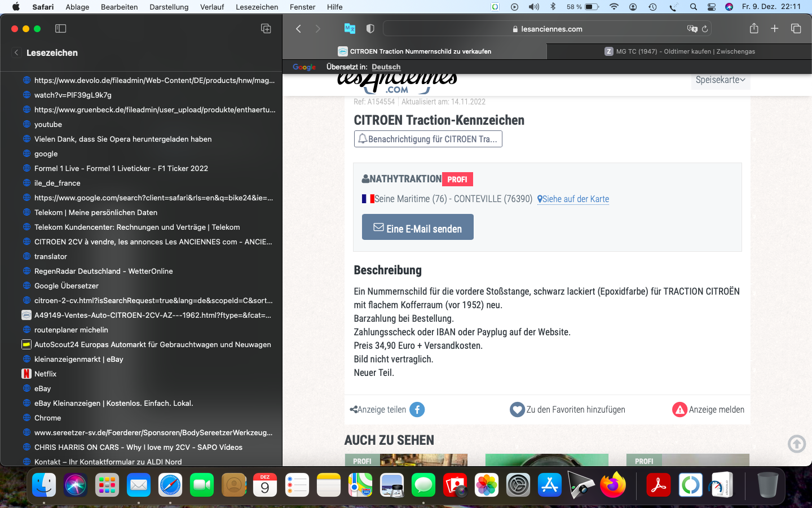Open the macOS Control Center toggle icon
Viewport: 812px width, 508px height.
click(x=712, y=7)
